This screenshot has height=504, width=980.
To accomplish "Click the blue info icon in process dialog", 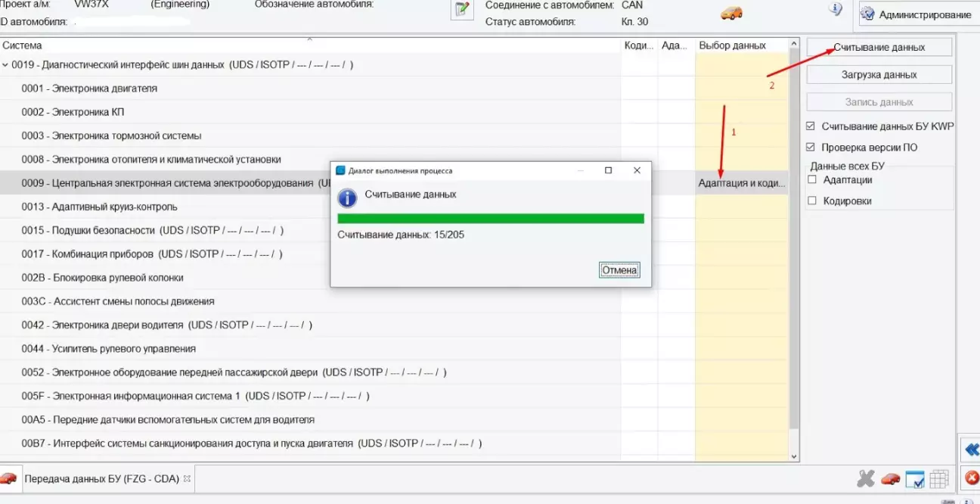I will click(347, 198).
